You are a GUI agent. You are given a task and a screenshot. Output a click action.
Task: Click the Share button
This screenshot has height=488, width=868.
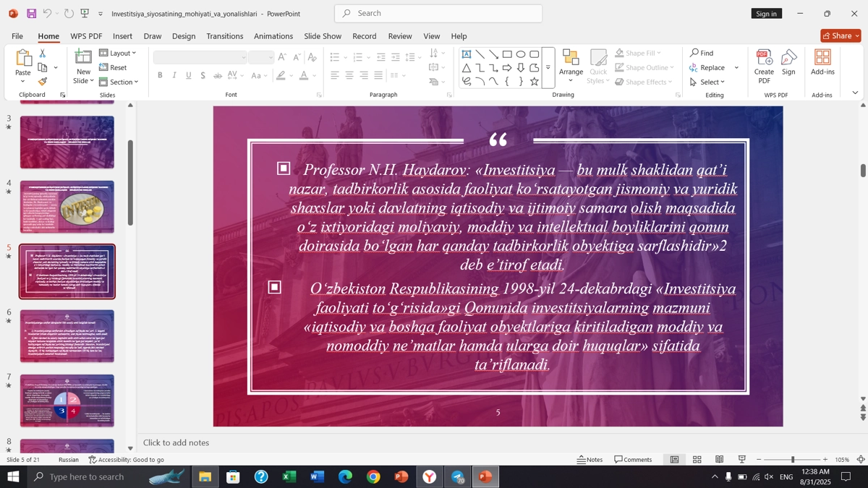point(841,36)
